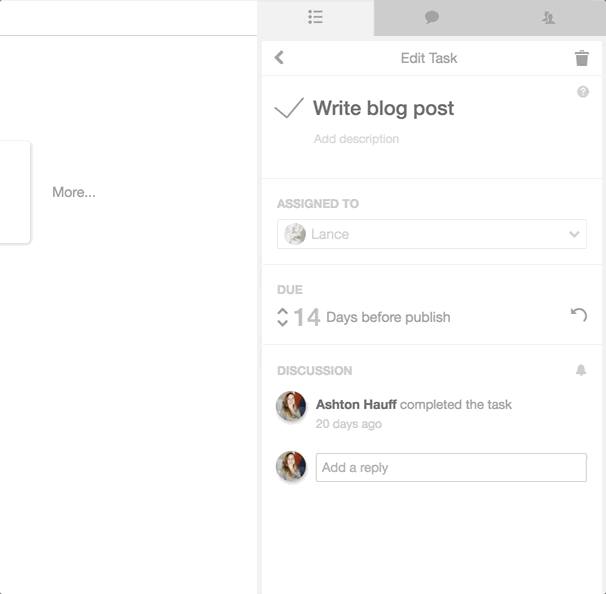Click the Ashton Hauff name link
Image resolution: width=606 pixels, height=594 pixels.
pos(356,404)
